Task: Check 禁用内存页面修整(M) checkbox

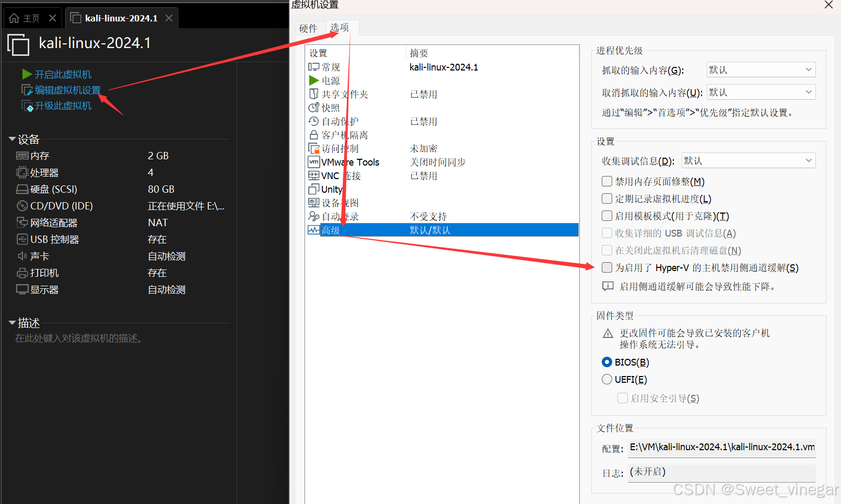Action: click(x=607, y=181)
